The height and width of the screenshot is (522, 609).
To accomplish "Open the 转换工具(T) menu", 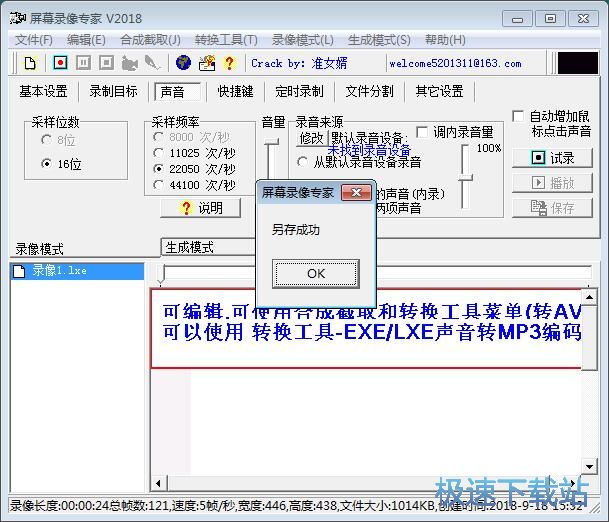I will pyautogui.click(x=226, y=40).
